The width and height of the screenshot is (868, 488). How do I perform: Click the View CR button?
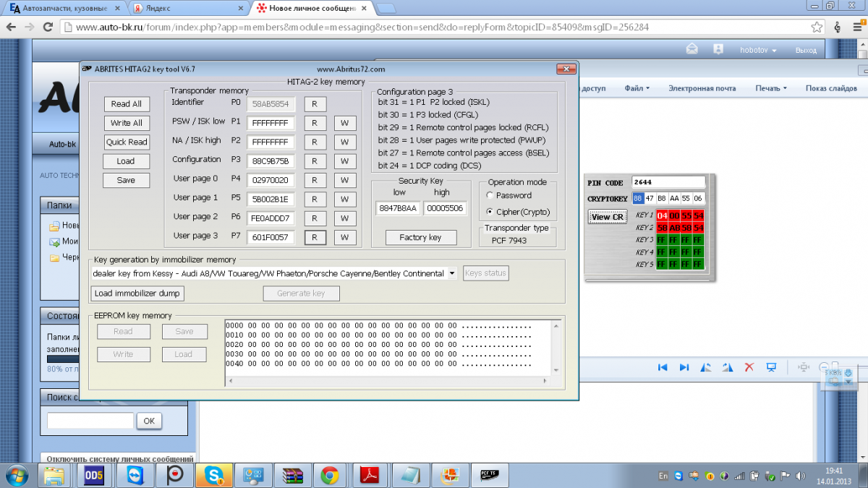click(x=607, y=217)
